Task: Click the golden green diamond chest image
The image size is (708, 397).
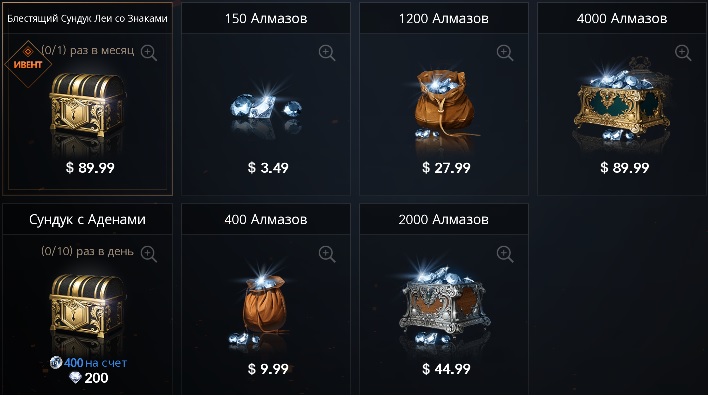Action: point(622,102)
